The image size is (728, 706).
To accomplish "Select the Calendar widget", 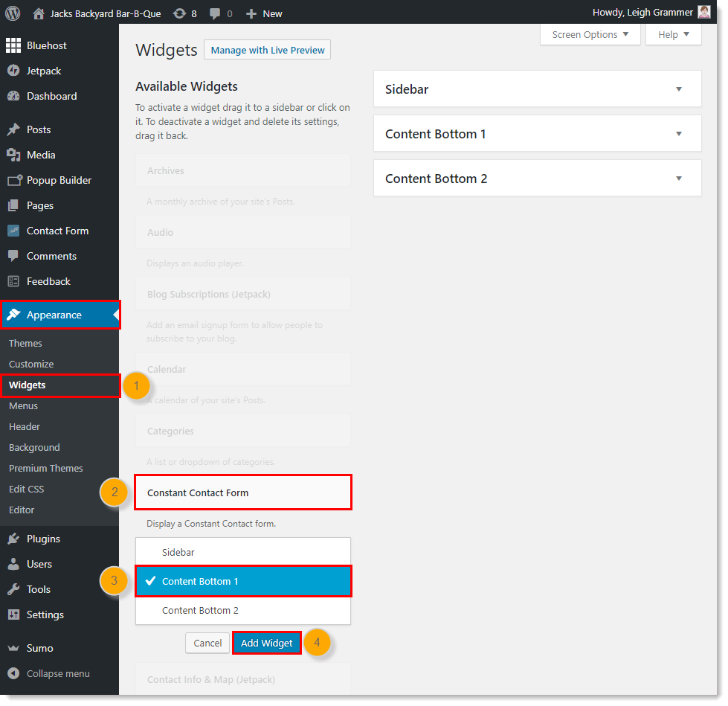I will coord(243,369).
